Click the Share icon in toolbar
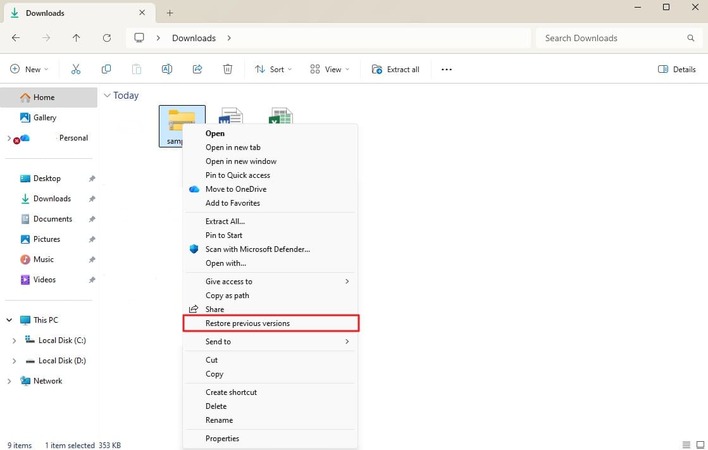 (197, 69)
